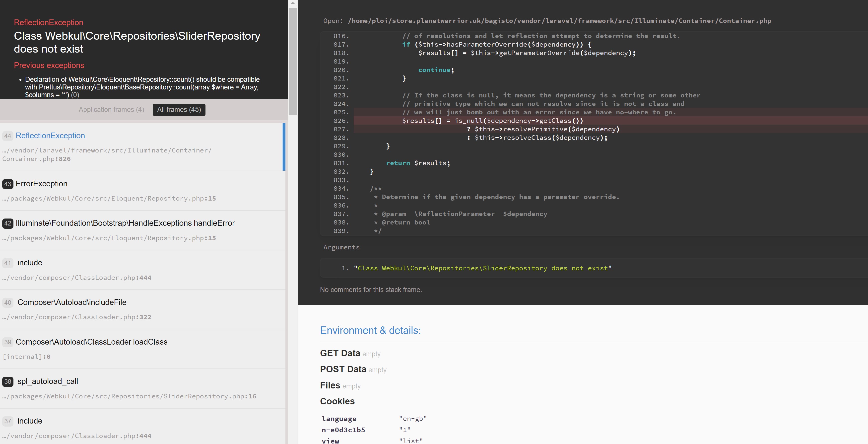
Task: Open stack frame 44 ReflectionException
Action: tap(142, 147)
